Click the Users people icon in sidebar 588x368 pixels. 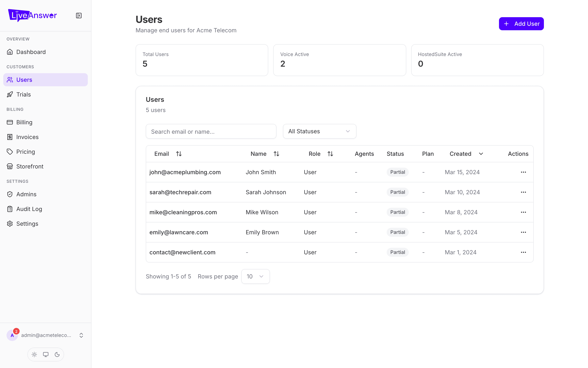point(10,80)
